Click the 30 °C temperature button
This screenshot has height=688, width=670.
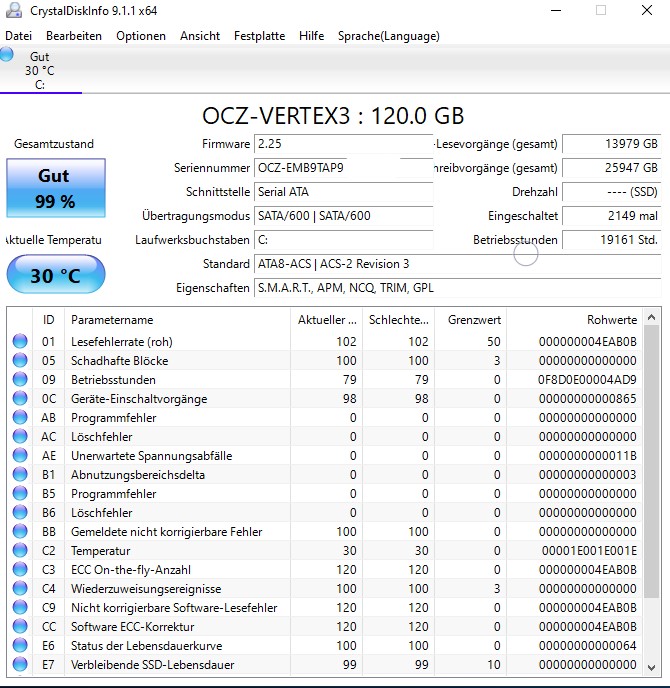point(56,275)
